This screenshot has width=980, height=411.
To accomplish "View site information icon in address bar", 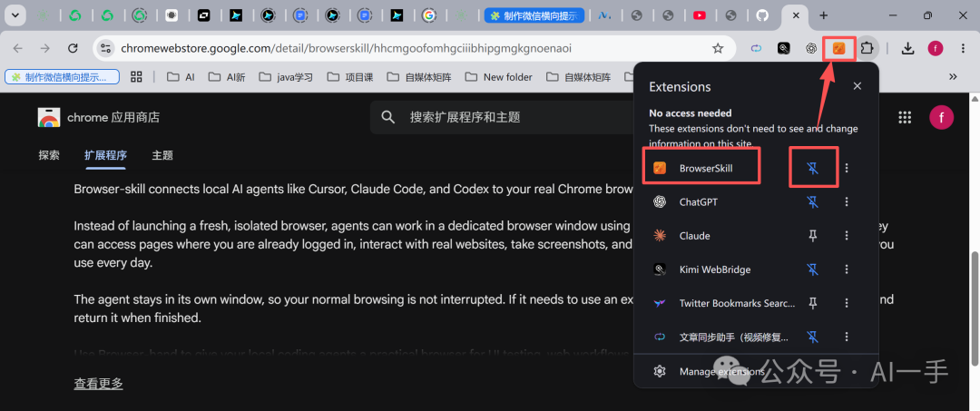I will [105, 48].
